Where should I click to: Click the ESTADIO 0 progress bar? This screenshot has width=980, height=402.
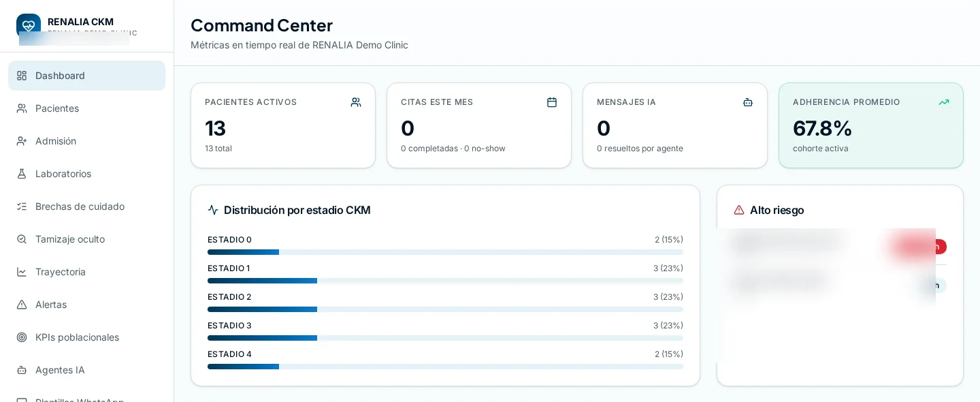click(x=445, y=252)
